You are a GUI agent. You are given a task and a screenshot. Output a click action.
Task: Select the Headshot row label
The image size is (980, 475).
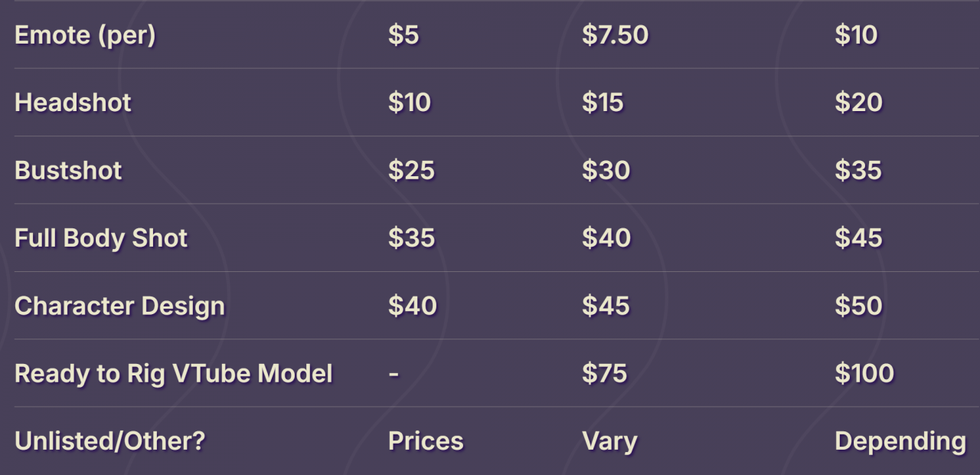[x=73, y=103]
